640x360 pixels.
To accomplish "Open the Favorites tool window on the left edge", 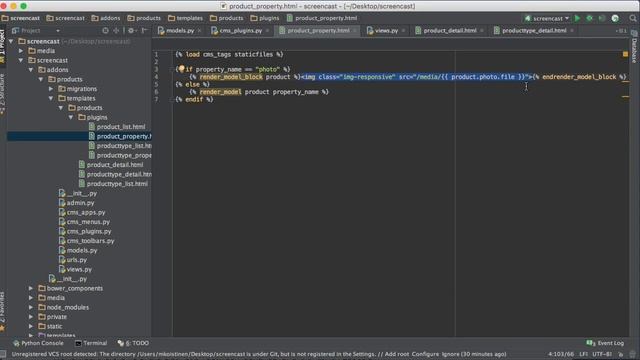I will 2,310.
